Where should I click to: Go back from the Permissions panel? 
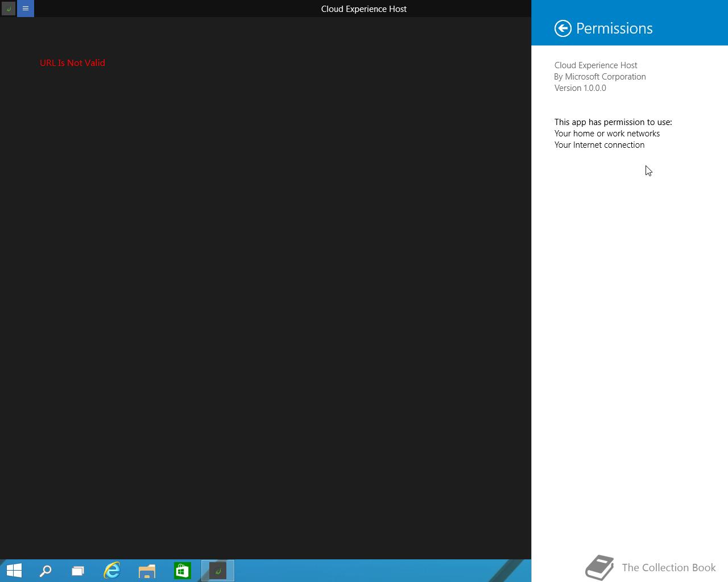point(562,28)
